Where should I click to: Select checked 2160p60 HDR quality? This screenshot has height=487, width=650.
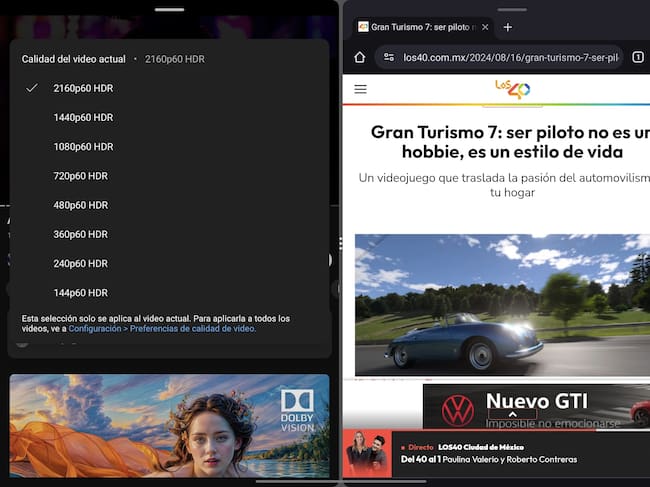tap(83, 88)
